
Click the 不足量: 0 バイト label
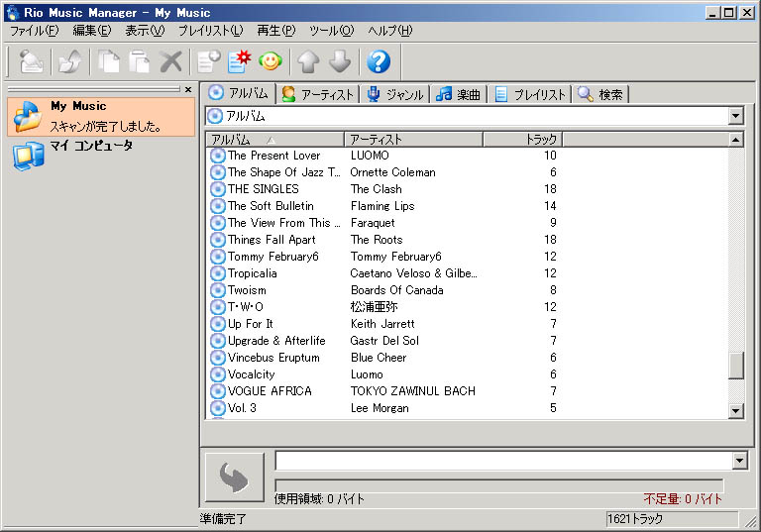click(x=683, y=498)
